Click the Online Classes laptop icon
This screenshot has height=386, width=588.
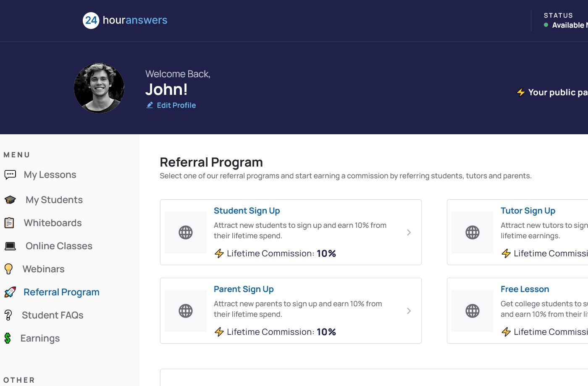click(10, 246)
